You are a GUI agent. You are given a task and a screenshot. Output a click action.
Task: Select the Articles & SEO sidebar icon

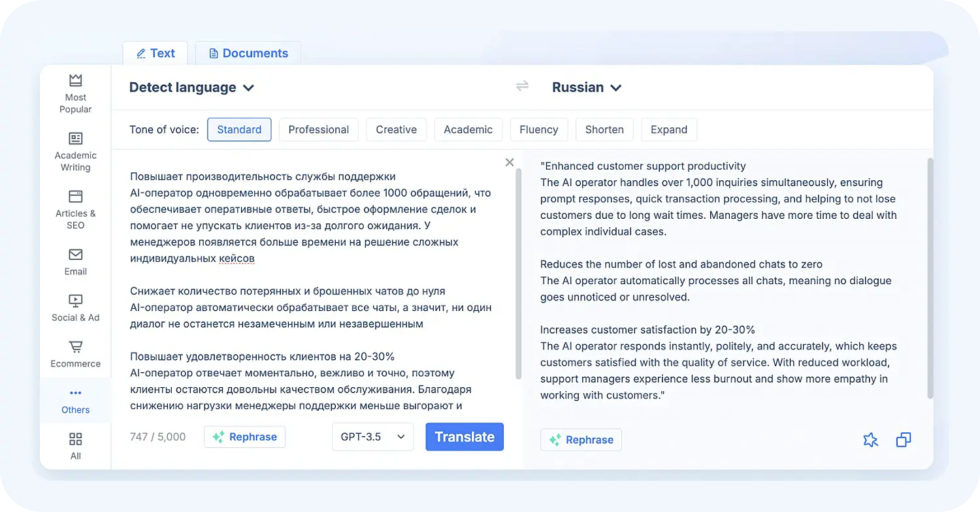click(x=75, y=208)
